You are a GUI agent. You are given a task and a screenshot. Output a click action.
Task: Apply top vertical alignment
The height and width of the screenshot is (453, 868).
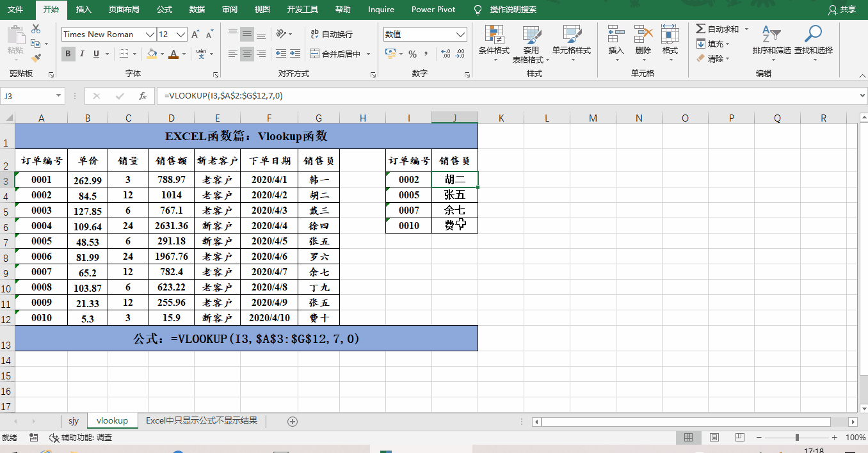(x=233, y=34)
